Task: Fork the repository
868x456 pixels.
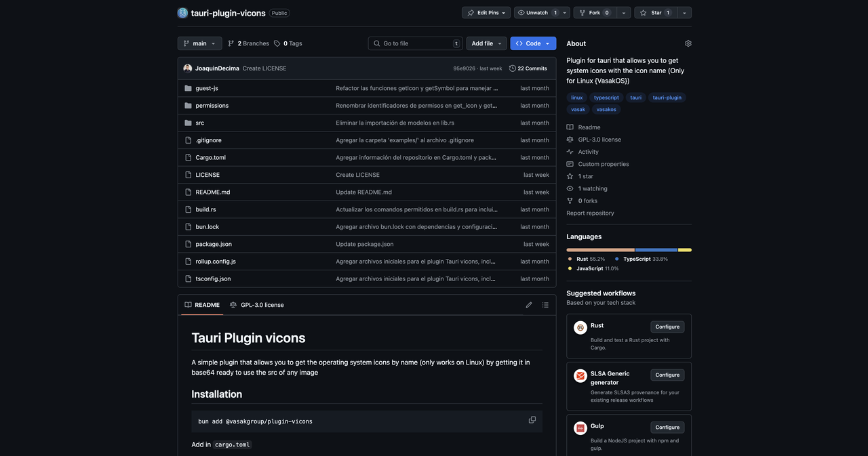Action: (594, 13)
